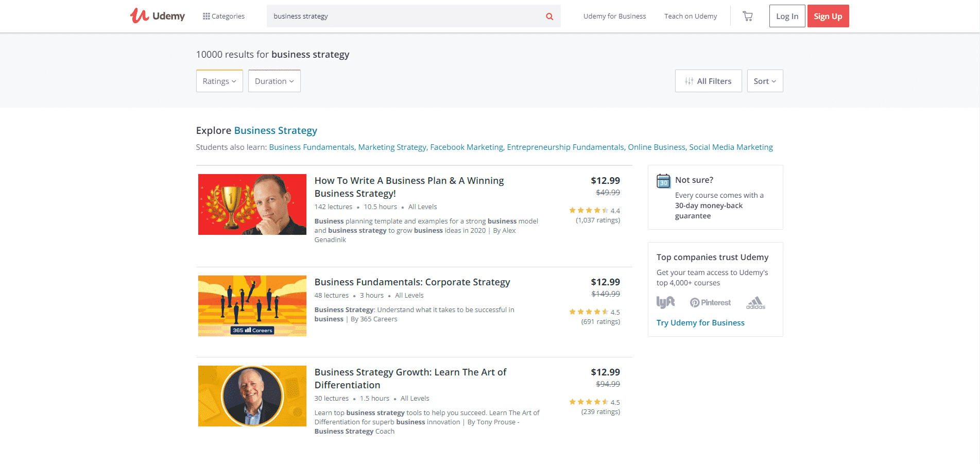
Task: Open Marketing Strategy related topic
Action: [x=392, y=147]
